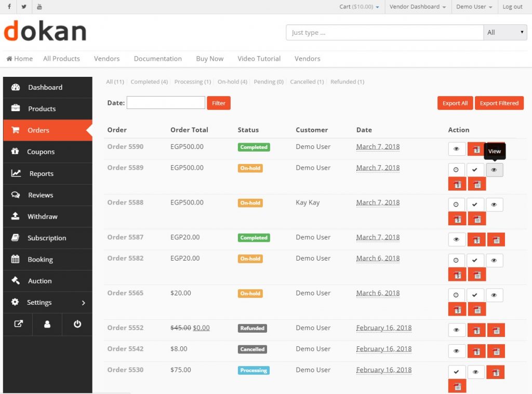The width and height of the screenshot is (532, 394).
Task: Download the invoice icon for order 5590
Action: point(476,149)
